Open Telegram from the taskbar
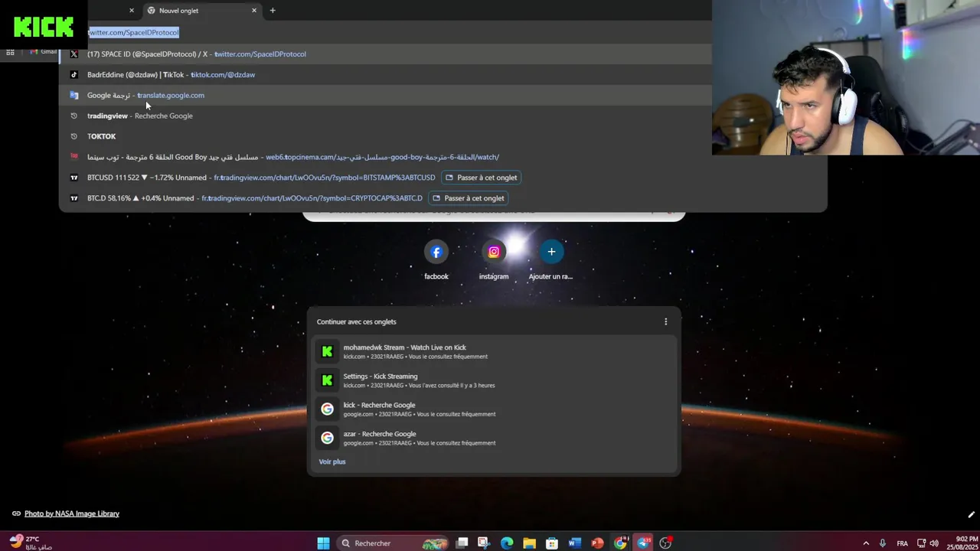Screen dimensions: 980x551 pos(643,543)
